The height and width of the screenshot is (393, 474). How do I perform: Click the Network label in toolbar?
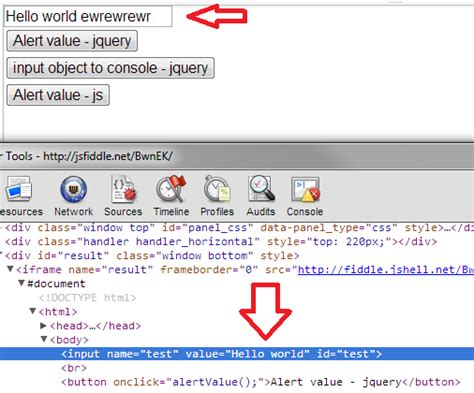coord(74,212)
